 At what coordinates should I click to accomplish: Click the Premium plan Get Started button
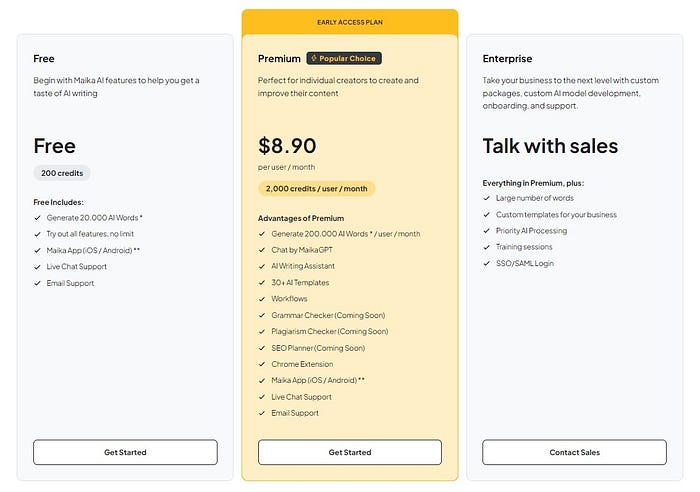pyautogui.click(x=350, y=452)
